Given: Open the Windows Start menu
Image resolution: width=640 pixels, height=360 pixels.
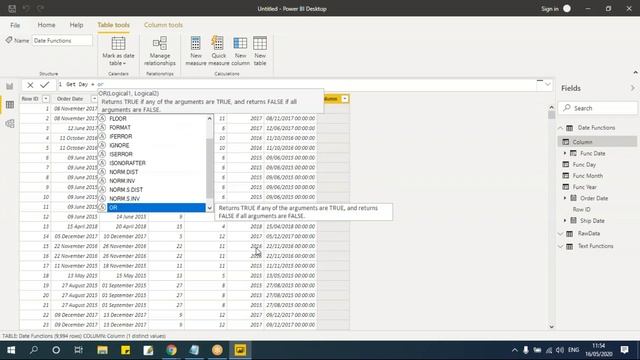Looking at the screenshot, I should tap(11, 350).
